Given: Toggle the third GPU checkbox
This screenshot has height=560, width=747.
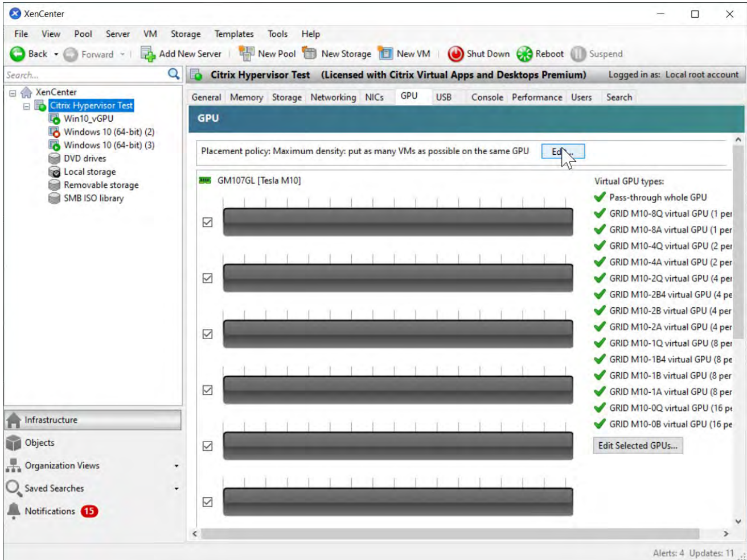Looking at the screenshot, I should pyautogui.click(x=208, y=334).
